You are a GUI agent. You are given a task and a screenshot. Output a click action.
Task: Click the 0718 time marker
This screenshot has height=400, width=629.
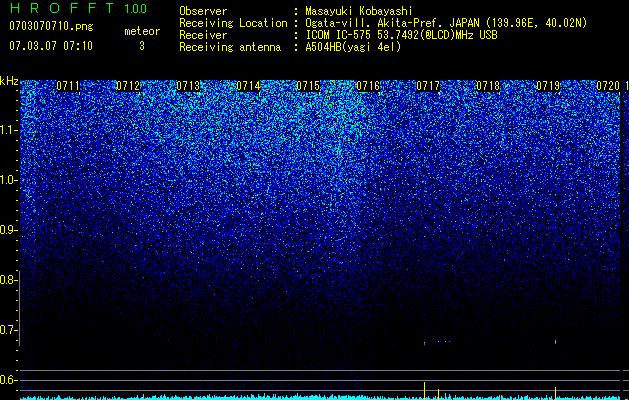point(488,86)
